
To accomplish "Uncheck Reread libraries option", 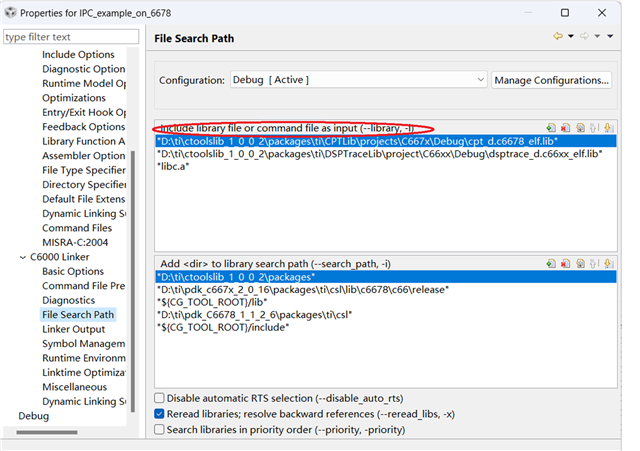I will click(160, 413).
